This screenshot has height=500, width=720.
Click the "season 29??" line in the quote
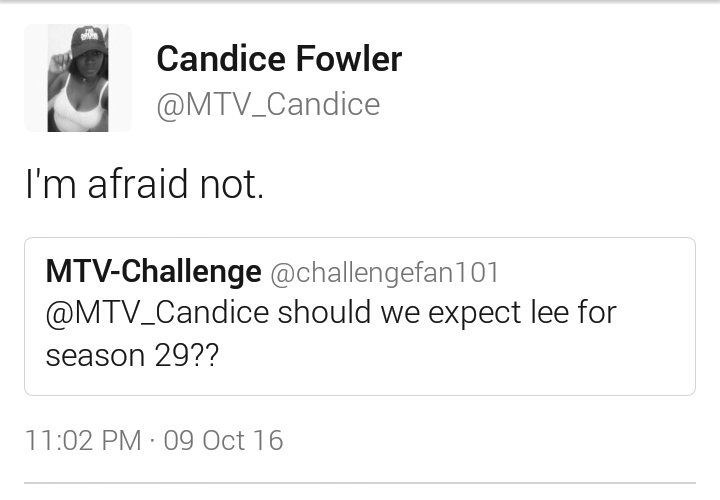pos(132,356)
